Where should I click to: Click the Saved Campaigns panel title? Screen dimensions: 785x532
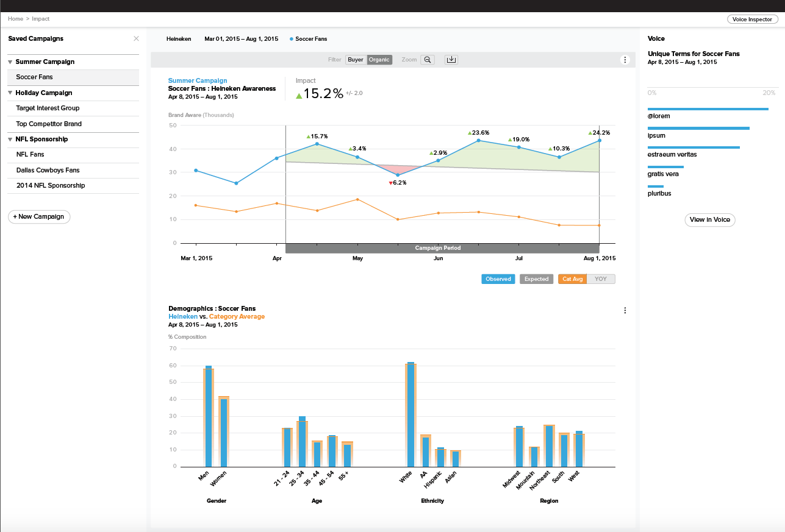pos(35,38)
